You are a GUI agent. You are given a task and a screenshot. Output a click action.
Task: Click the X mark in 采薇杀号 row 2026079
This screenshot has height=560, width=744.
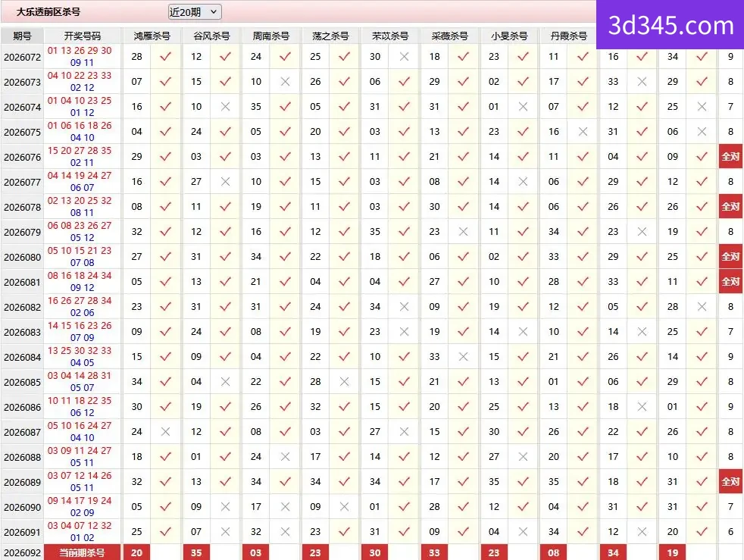tap(464, 232)
